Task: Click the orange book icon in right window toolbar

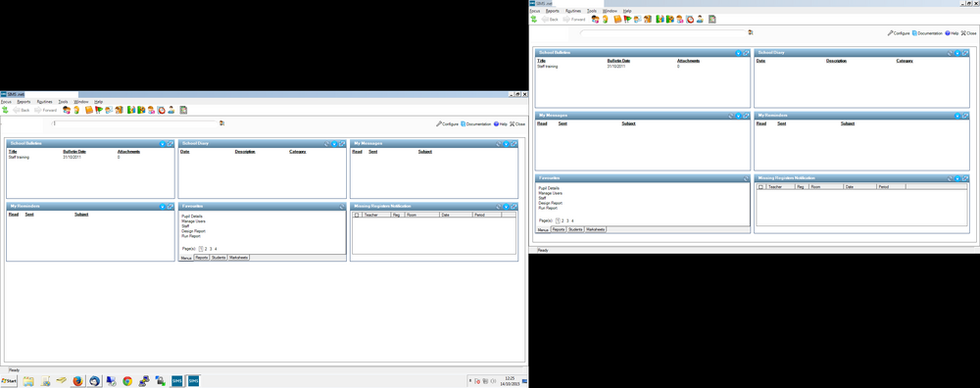Action: [x=617, y=20]
